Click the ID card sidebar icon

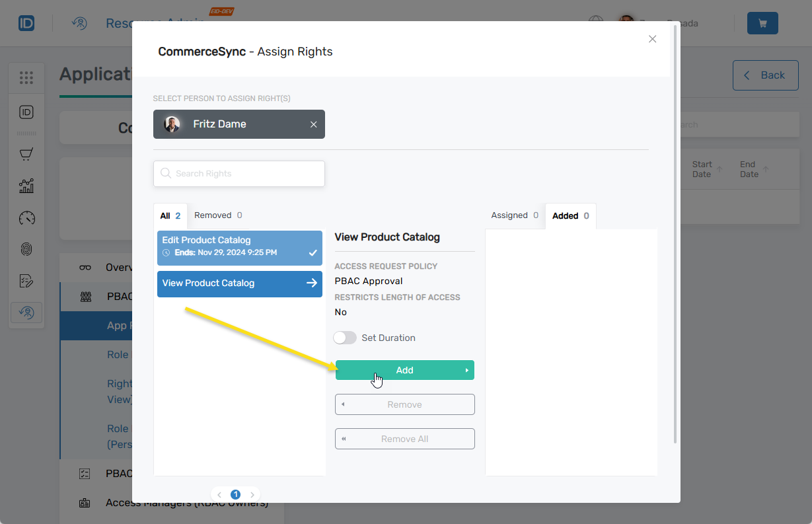click(26, 112)
